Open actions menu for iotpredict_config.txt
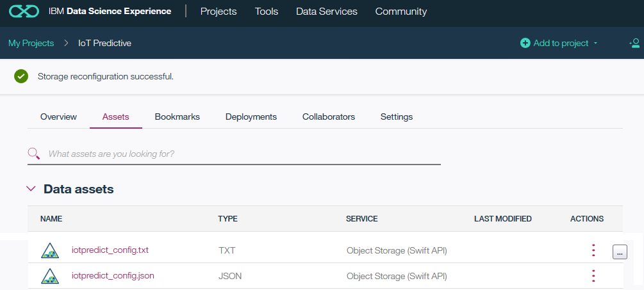644x290 pixels. [593, 250]
